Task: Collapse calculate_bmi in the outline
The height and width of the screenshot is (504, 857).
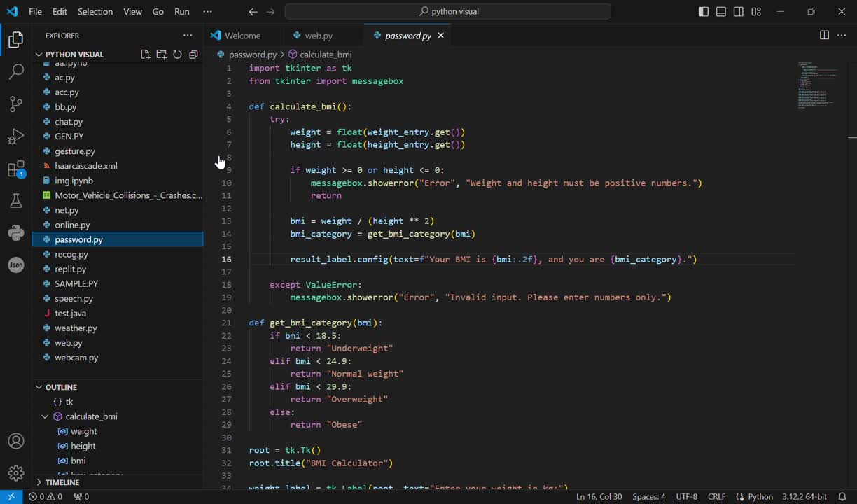Action: click(x=45, y=416)
